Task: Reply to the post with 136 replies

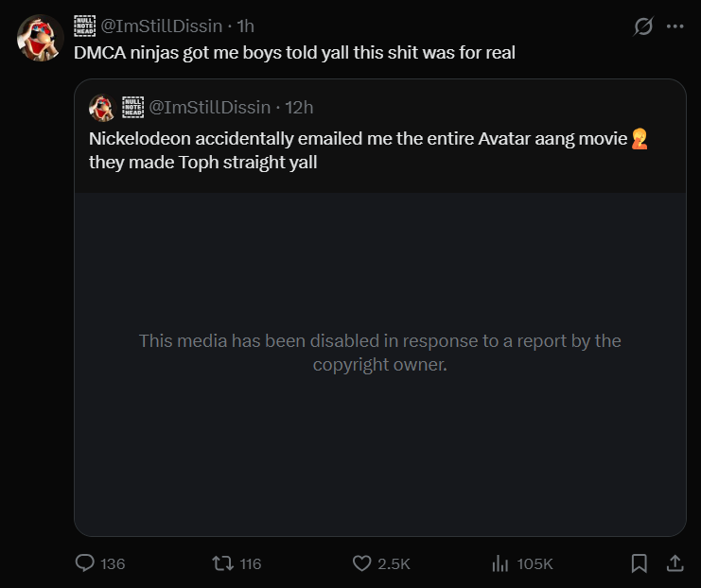Action: tap(85, 563)
